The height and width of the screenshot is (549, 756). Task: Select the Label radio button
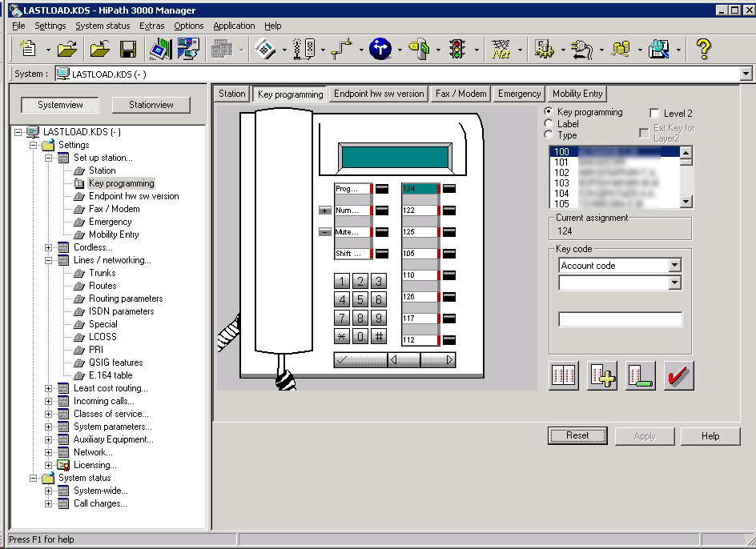coord(549,123)
